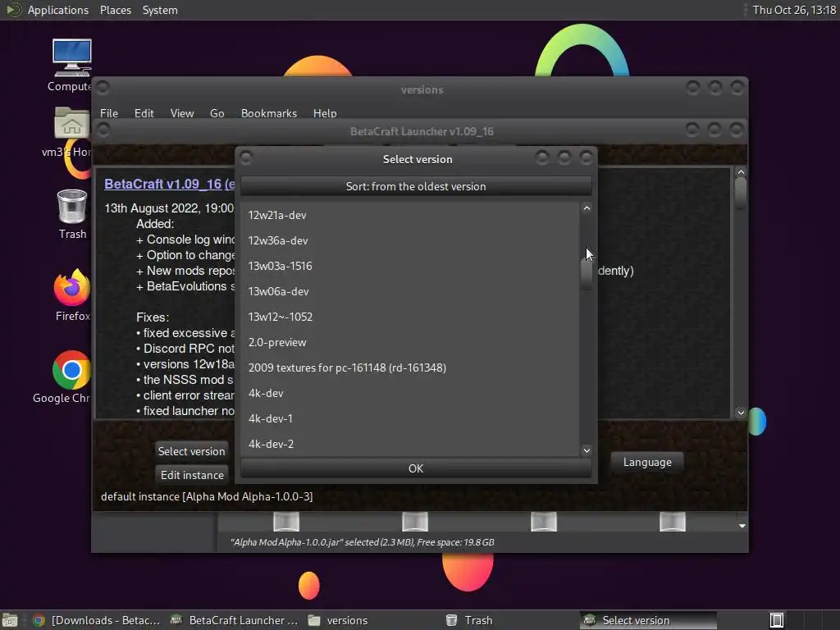Viewport: 840px width, 630px height.
Task: Click the versions window status bar text
Action: click(x=362, y=542)
